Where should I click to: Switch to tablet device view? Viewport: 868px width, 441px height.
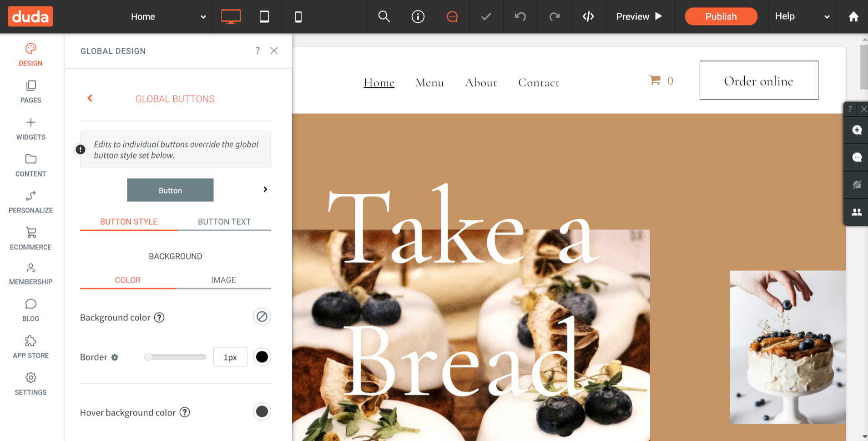tap(264, 17)
